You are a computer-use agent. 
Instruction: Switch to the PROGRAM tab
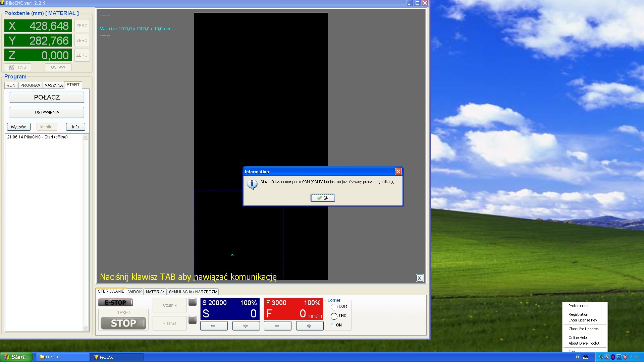point(31,85)
